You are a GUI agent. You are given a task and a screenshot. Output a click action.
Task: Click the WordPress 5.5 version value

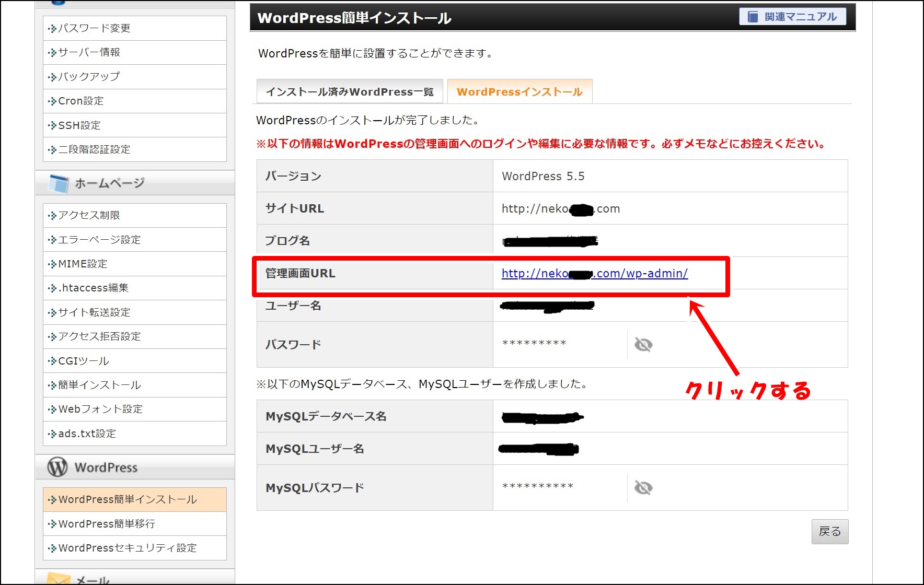click(543, 177)
